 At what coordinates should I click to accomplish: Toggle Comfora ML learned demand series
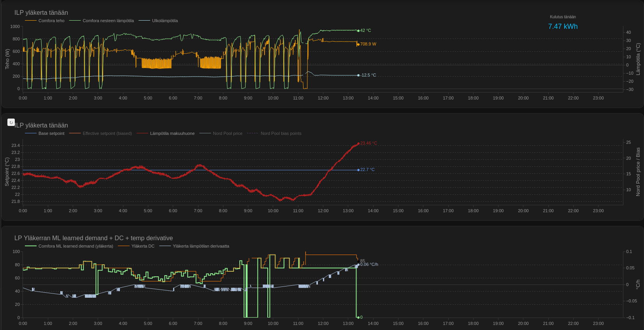[x=75, y=246]
